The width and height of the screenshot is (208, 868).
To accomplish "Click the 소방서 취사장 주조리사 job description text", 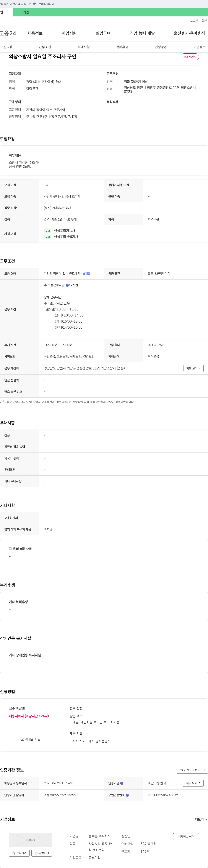I will 25,162.
